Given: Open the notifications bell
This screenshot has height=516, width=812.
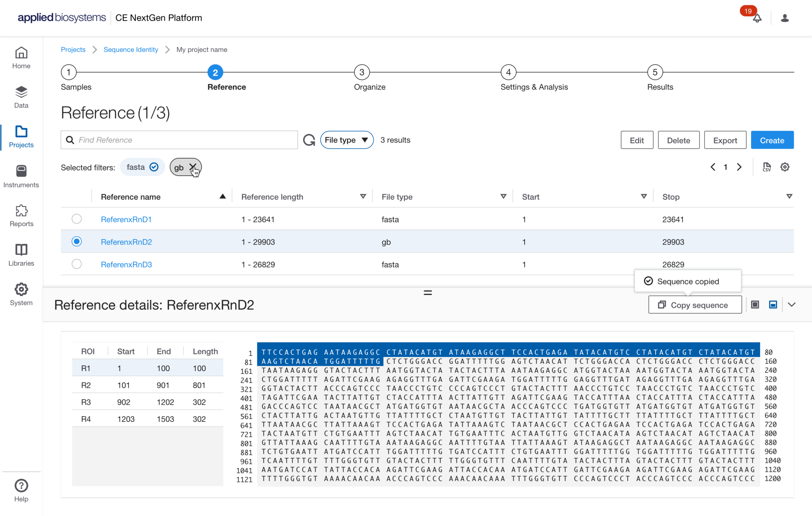Looking at the screenshot, I should tap(757, 18).
